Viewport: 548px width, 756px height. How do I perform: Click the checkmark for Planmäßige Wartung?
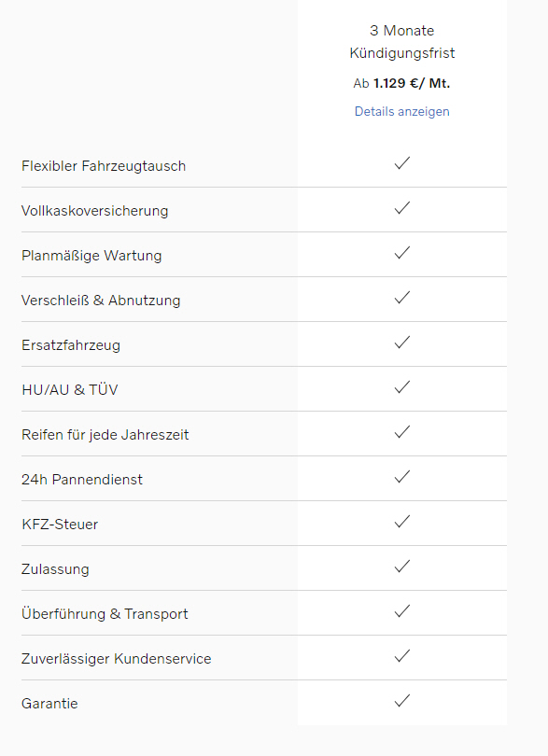[401, 253]
